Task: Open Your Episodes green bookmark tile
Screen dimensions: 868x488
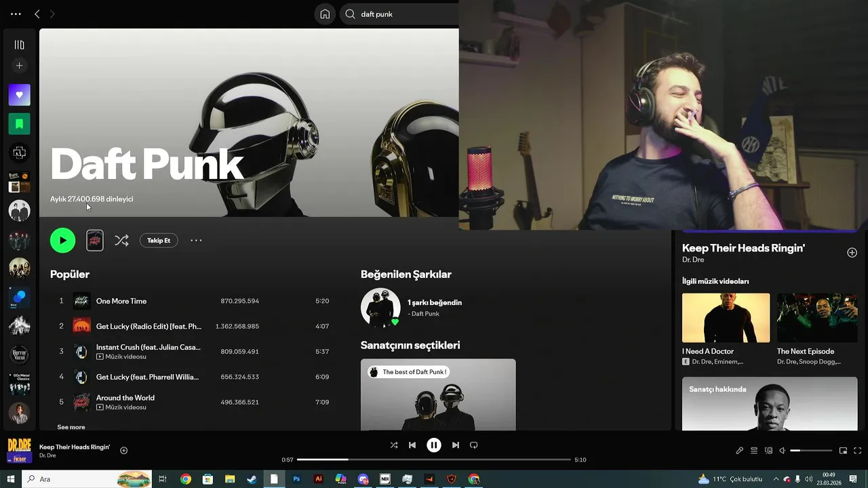Action: tap(19, 124)
